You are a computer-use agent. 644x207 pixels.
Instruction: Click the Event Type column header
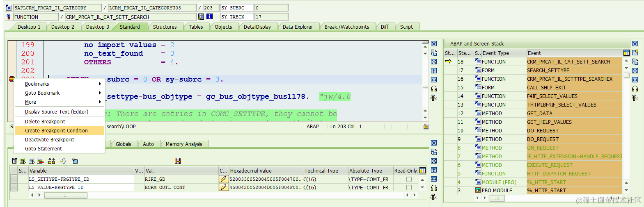(504, 53)
